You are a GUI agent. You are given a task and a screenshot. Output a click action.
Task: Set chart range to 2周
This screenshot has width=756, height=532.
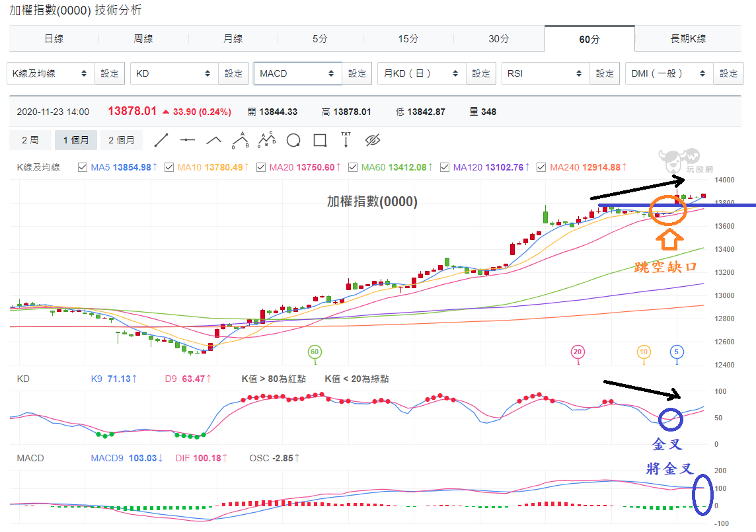pos(30,140)
